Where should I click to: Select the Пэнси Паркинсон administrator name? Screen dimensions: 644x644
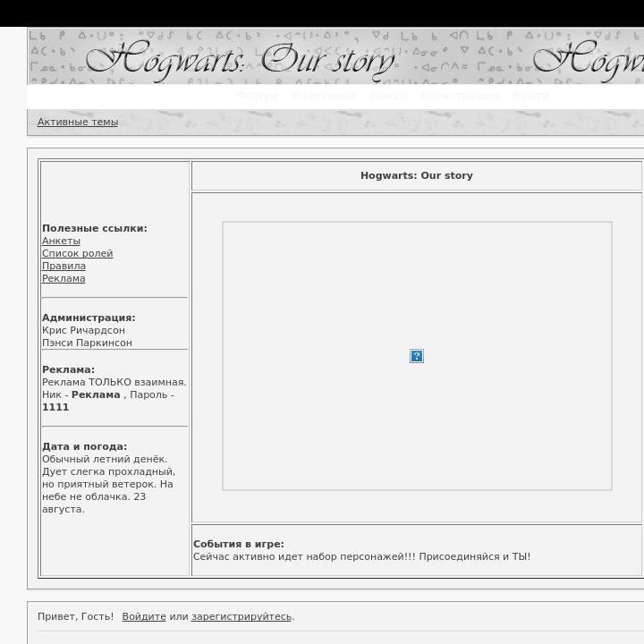(87, 343)
